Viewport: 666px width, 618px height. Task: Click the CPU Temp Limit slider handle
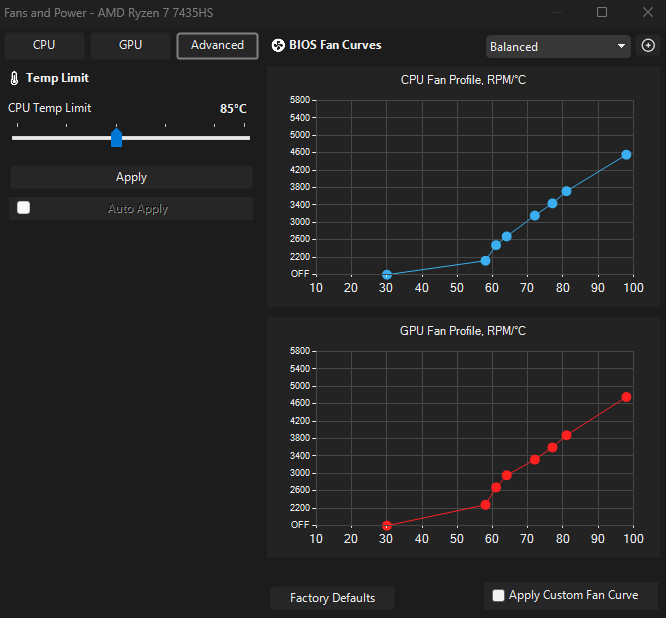click(116, 138)
